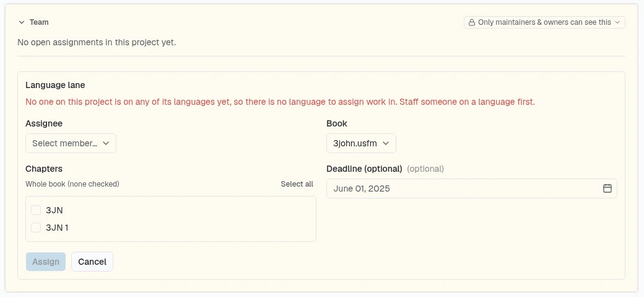This screenshot has width=644, height=297.
Task: Collapse the Team section chevron
Action: tap(21, 22)
